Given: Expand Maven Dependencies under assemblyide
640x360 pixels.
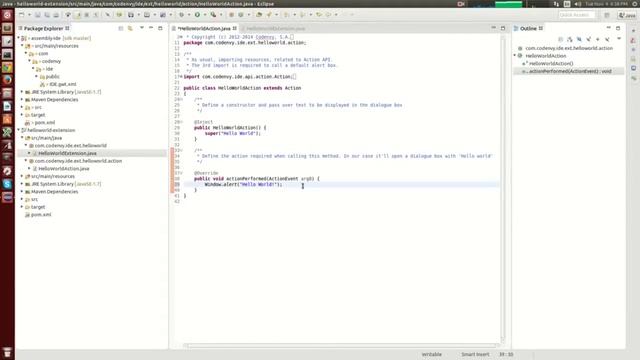Looking at the screenshot, I should pos(22,100).
